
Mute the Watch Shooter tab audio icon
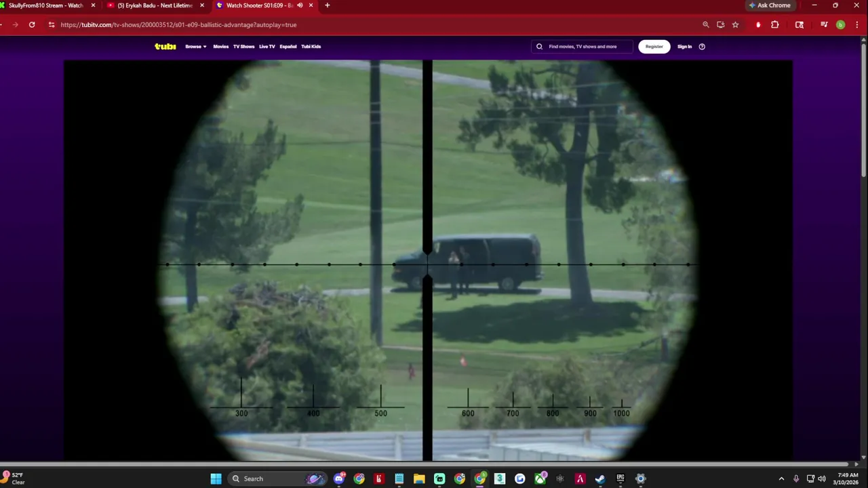coord(300,5)
